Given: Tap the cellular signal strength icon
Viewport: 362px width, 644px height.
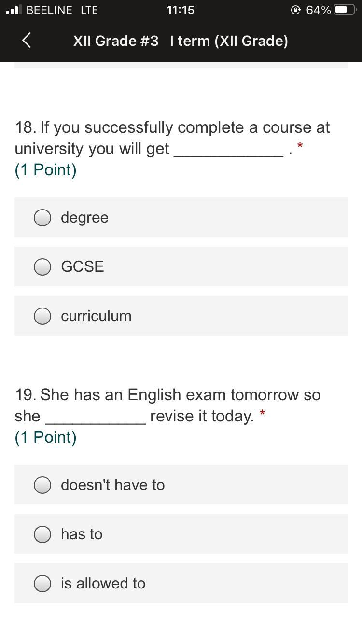Looking at the screenshot, I should point(14,10).
